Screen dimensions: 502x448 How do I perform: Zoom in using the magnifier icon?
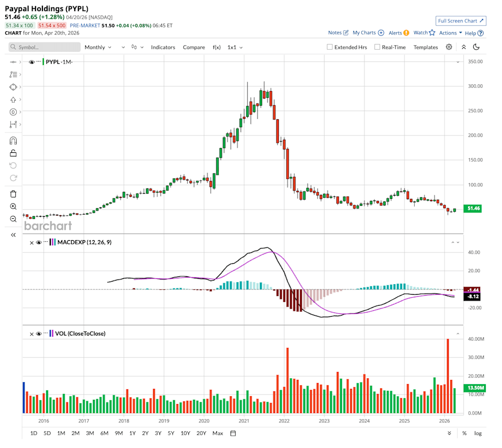(x=13, y=206)
